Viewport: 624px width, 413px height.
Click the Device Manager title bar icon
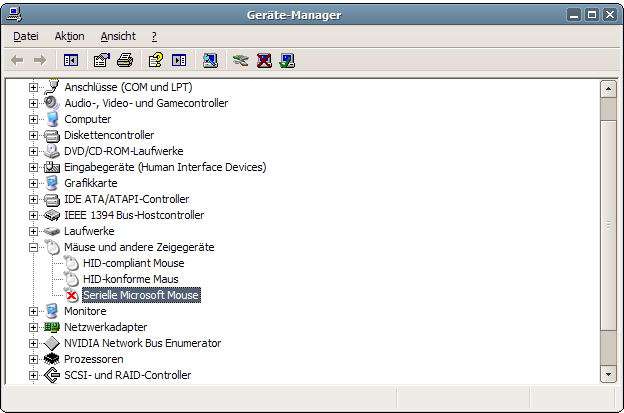[14, 15]
